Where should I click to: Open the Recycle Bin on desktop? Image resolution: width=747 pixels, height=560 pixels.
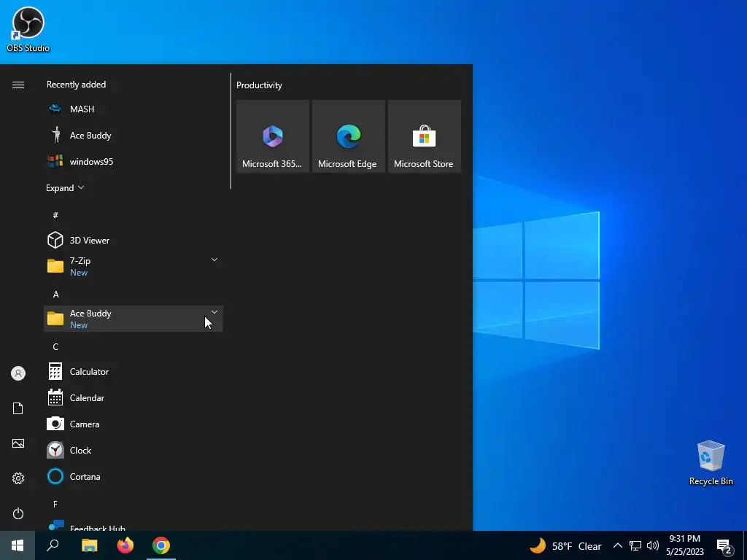pos(711,463)
